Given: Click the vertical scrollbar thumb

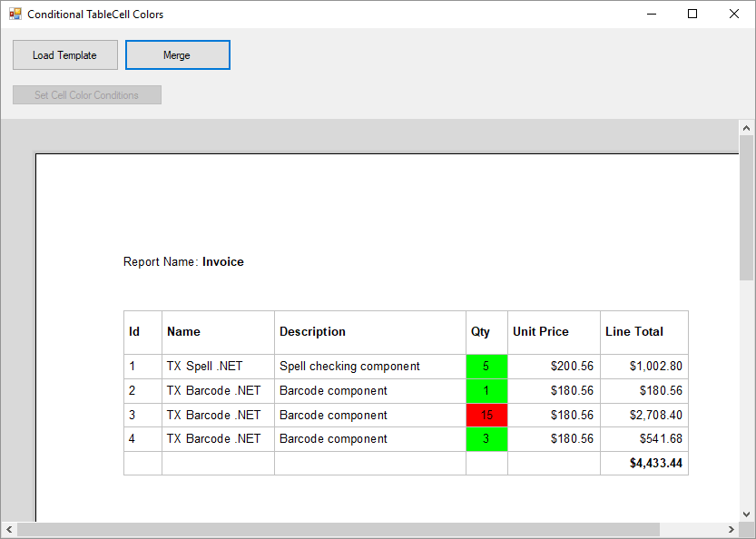Looking at the screenshot, I should pos(747,209).
